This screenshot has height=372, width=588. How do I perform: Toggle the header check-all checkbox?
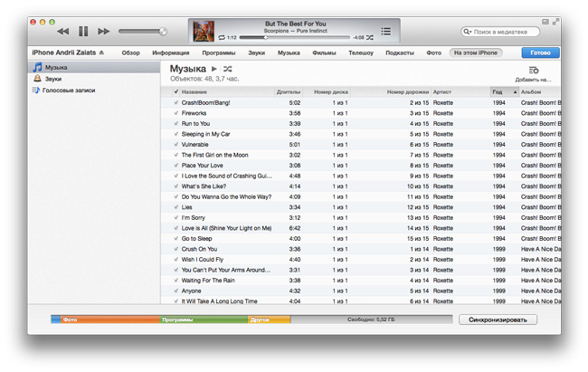pyautogui.click(x=175, y=91)
